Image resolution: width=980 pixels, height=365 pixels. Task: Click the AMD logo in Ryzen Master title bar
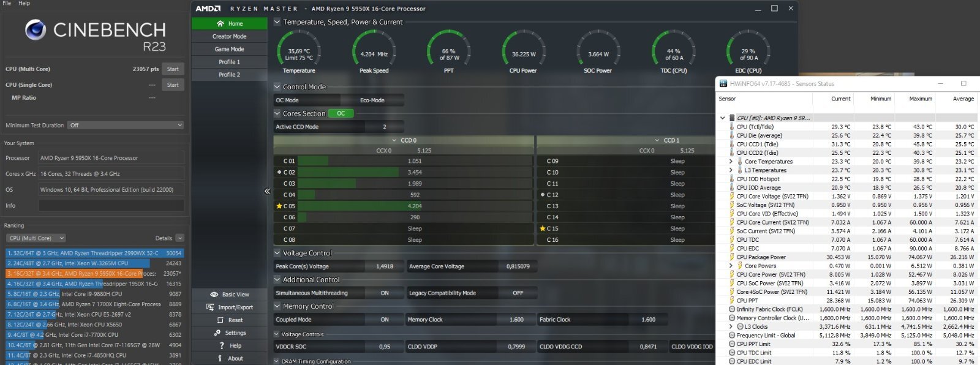(x=208, y=9)
